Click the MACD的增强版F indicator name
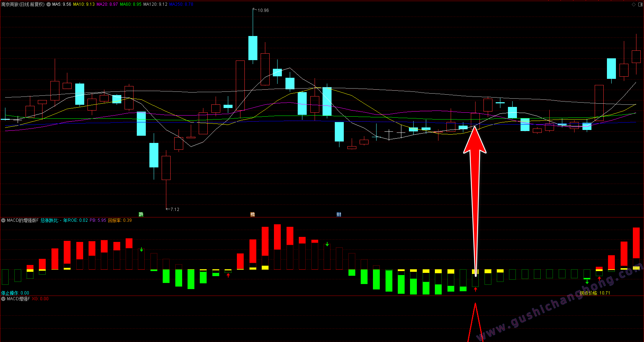The image size is (644, 342). [23, 220]
